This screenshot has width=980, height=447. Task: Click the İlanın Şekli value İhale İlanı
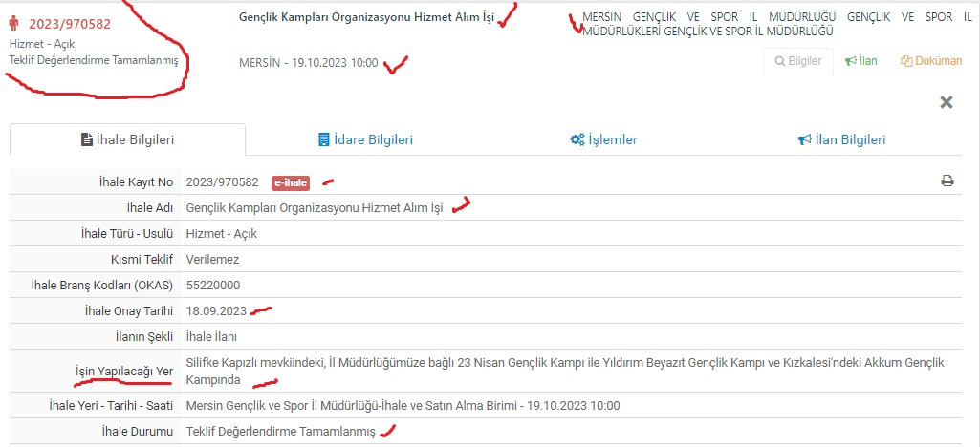pos(211,337)
